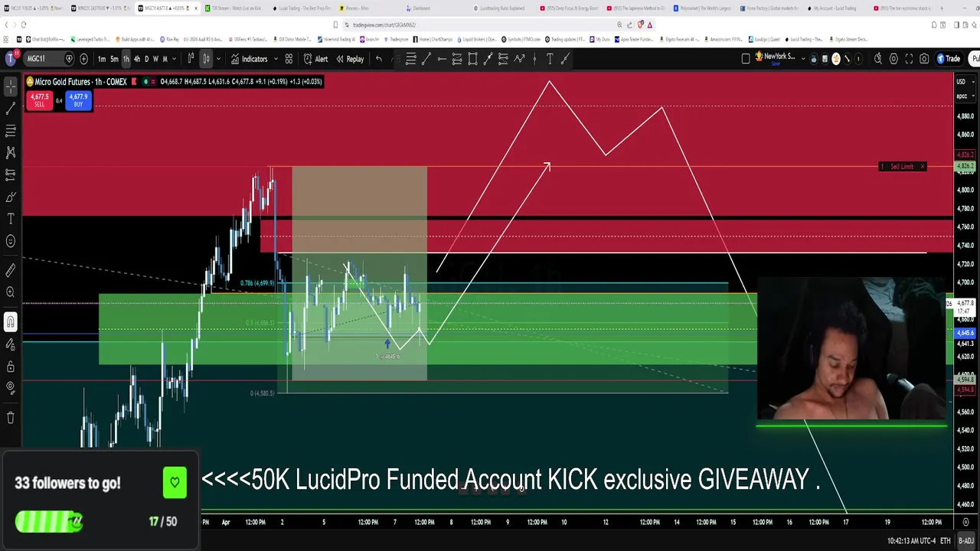Image resolution: width=980 pixels, height=551 pixels.
Task: Toggle lock all drawings icon
Action: pos(11,366)
